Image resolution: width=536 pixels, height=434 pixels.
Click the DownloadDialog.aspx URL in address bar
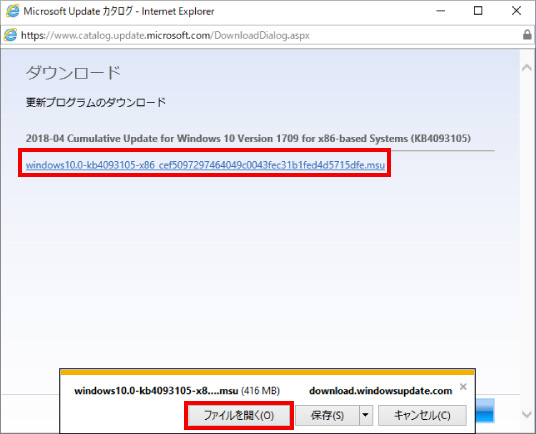coord(165,35)
